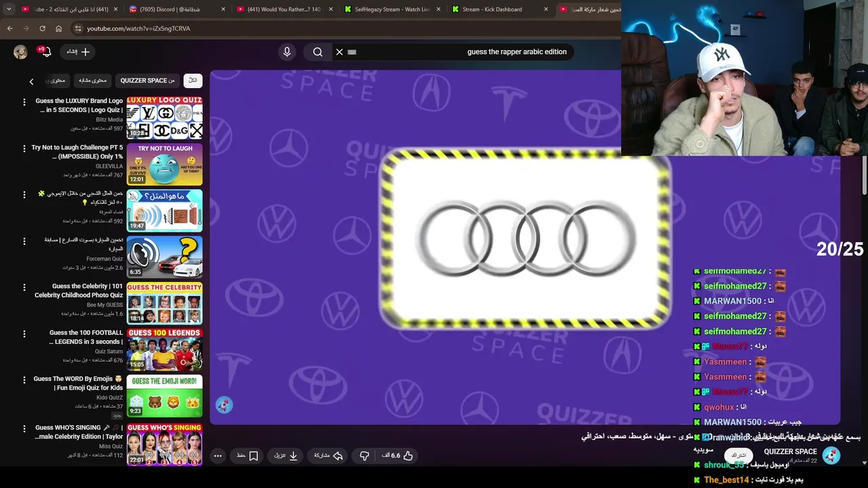Click the QUIZZER SPACE channel name below video
Viewport: 868px width, 488px height.
coord(790,451)
